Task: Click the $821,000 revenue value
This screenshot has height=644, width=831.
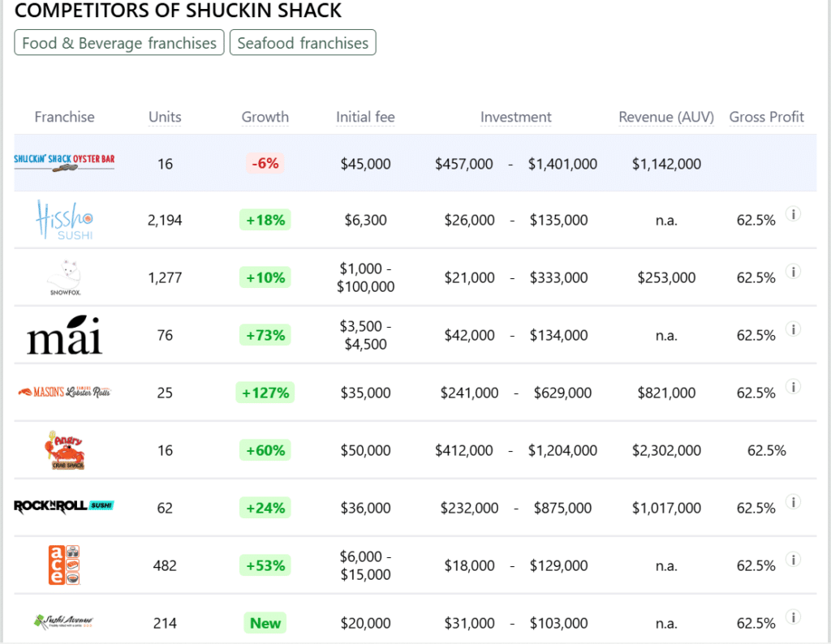Action: point(666,393)
